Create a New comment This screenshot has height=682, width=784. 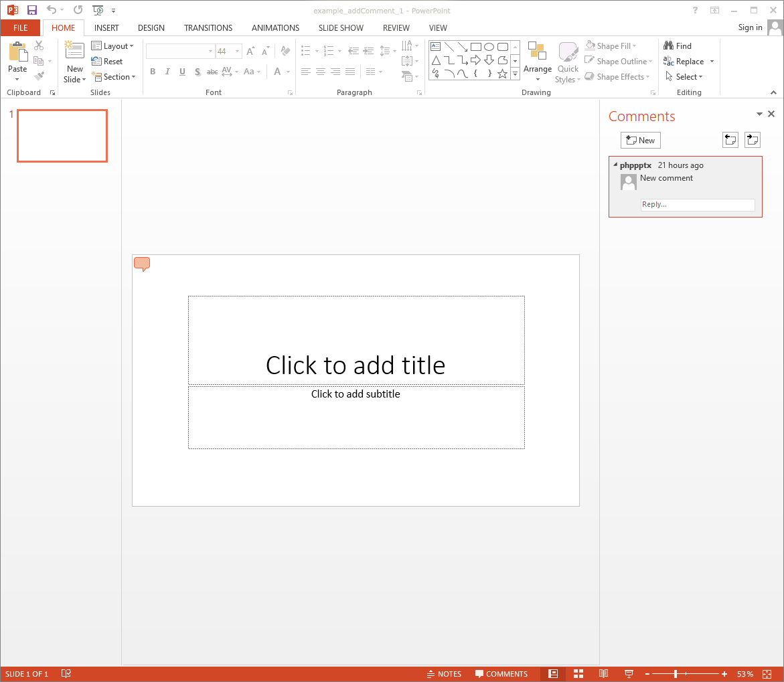[640, 140]
